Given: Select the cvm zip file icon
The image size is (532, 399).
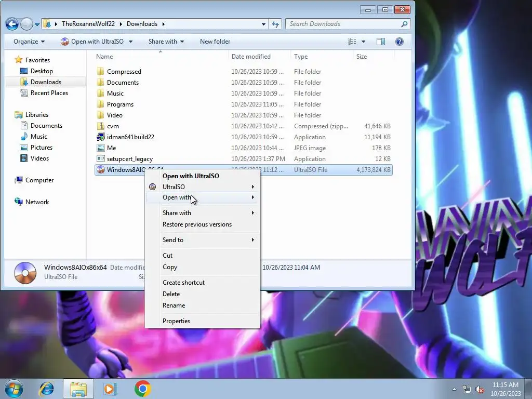Looking at the screenshot, I should (x=100, y=126).
